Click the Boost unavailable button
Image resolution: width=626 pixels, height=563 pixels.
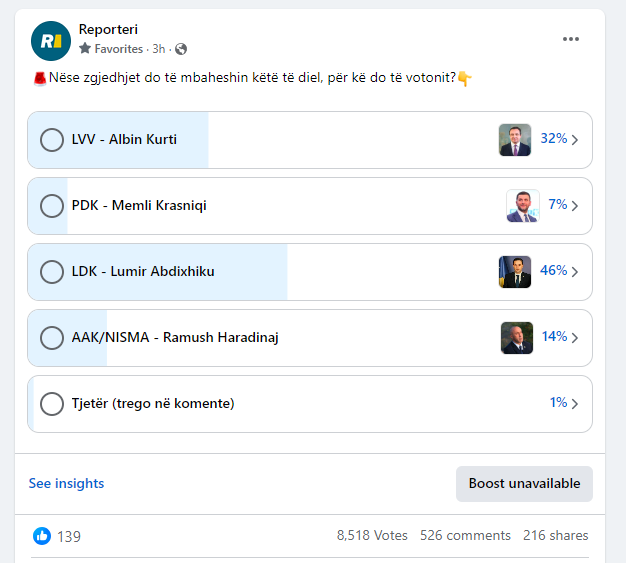coord(524,484)
